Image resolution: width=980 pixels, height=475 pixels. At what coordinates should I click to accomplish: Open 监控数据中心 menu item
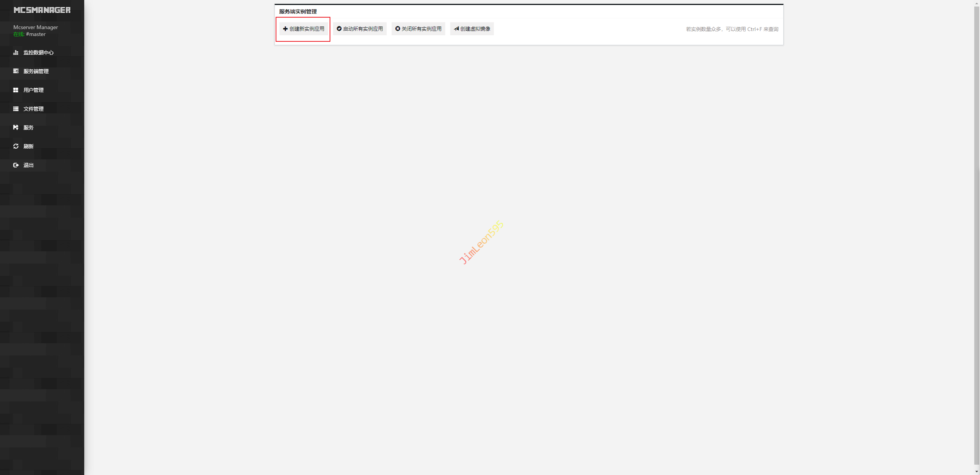[x=38, y=52]
